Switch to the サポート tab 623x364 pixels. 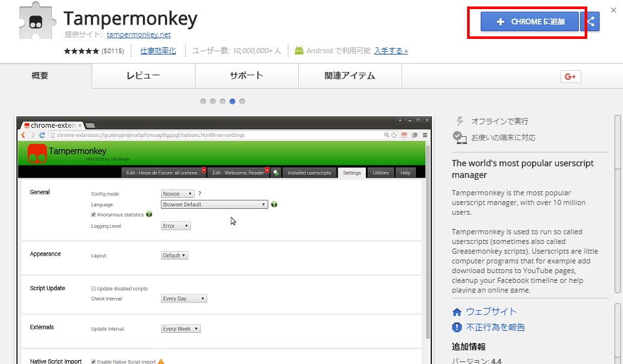pos(247,76)
